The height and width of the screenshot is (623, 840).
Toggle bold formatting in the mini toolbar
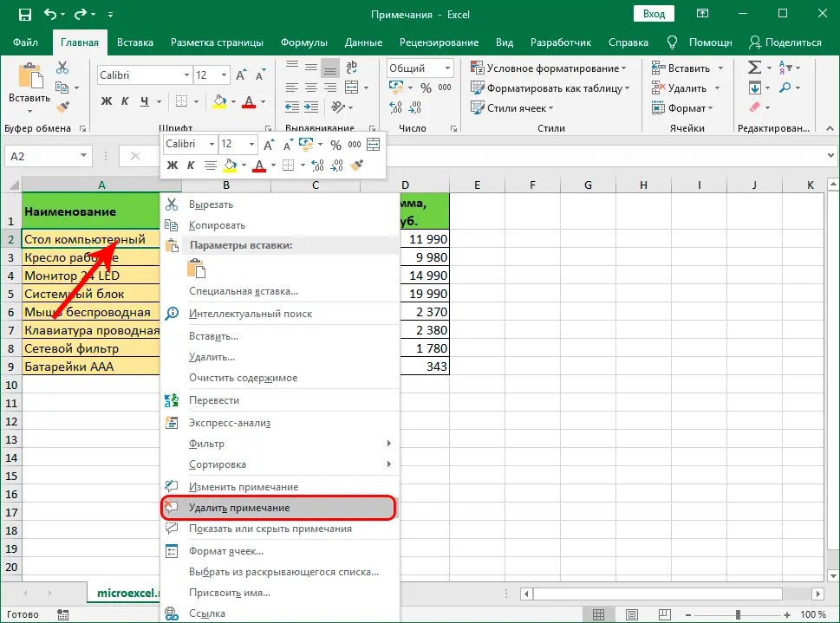(x=172, y=165)
